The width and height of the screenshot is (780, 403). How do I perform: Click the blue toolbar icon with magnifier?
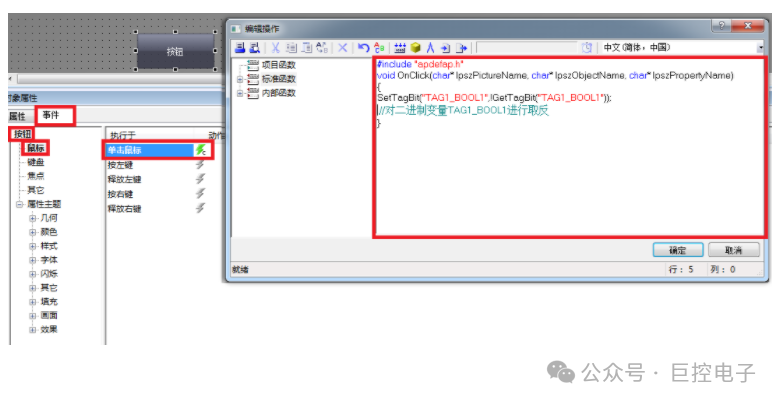click(x=254, y=48)
